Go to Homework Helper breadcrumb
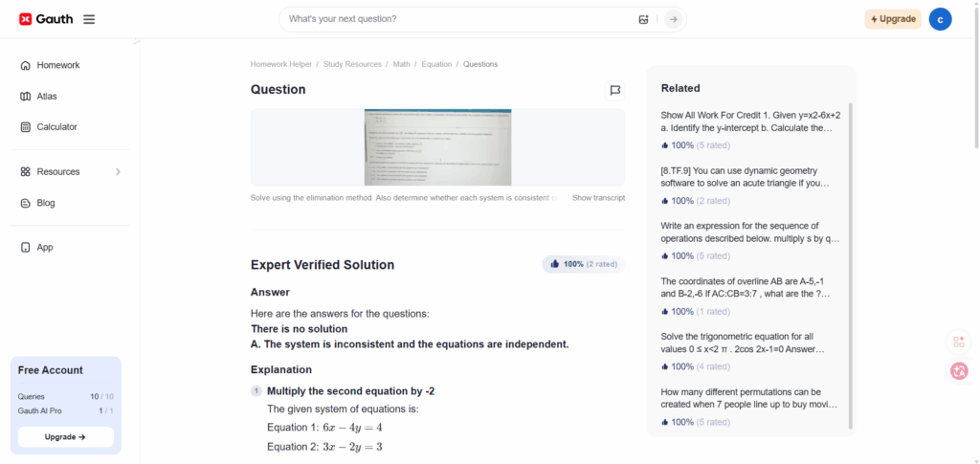The image size is (980, 464). 281,64
